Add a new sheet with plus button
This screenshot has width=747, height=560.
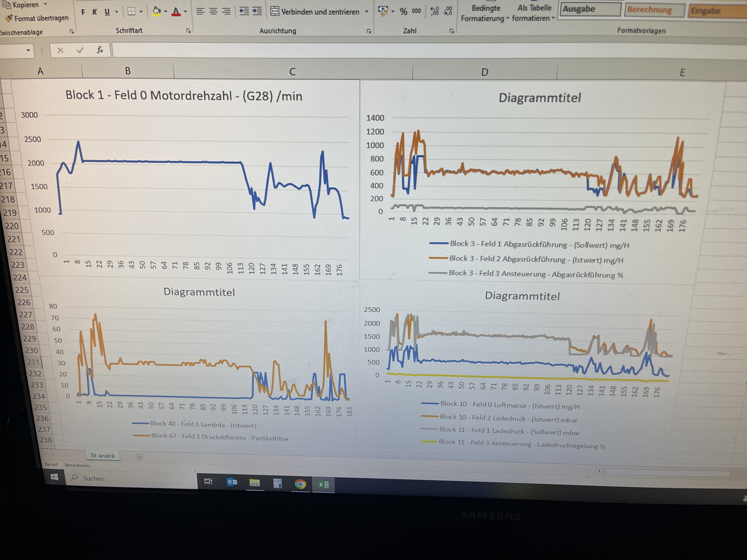[x=139, y=457]
